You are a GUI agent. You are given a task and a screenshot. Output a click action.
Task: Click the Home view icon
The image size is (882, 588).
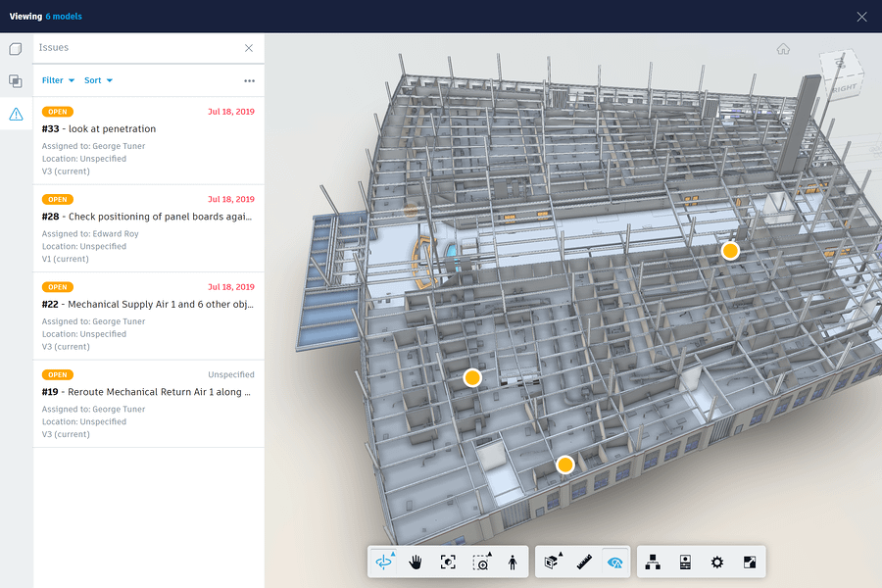coord(783,49)
